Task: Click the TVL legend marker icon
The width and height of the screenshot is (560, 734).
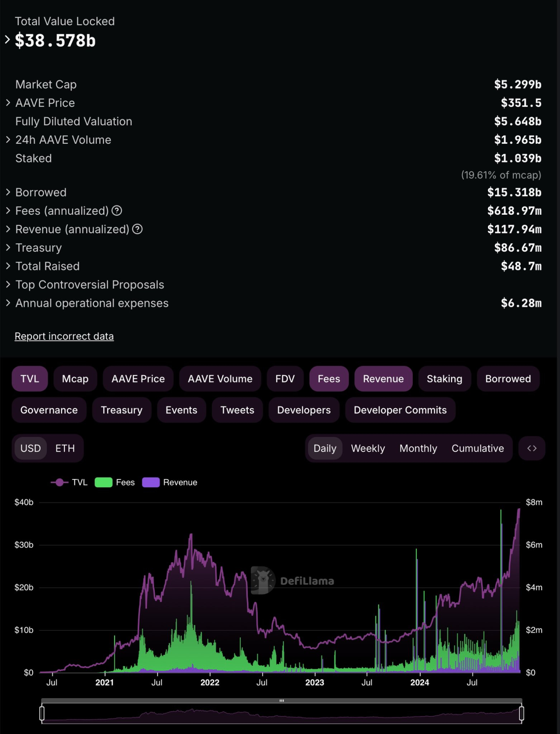Action: pos(59,482)
